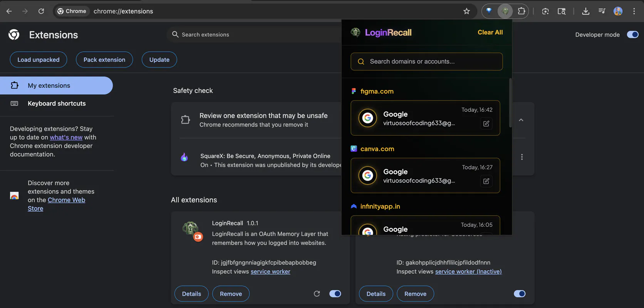Open SquareX extension three-dot options
The height and width of the screenshot is (308, 644).
click(x=522, y=157)
